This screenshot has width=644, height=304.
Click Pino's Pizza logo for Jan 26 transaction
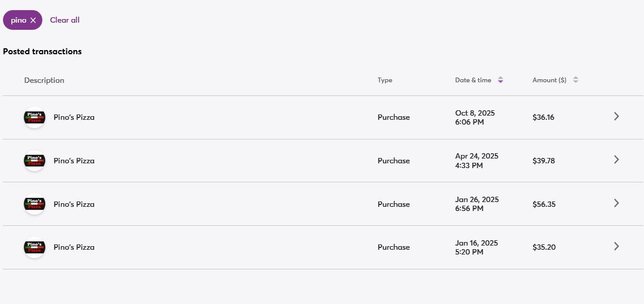[35, 204]
